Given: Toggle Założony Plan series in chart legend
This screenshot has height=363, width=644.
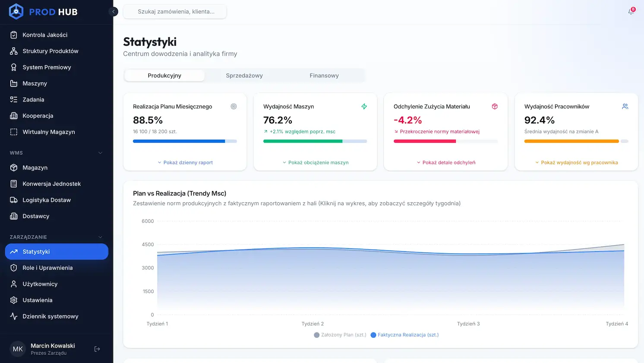Looking at the screenshot, I should [340, 335].
